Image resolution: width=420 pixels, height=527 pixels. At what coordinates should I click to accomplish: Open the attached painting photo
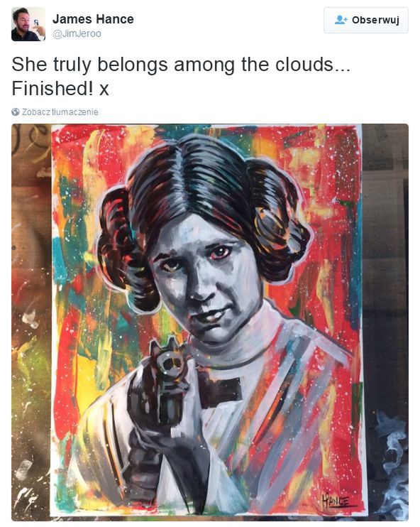[210, 322]
